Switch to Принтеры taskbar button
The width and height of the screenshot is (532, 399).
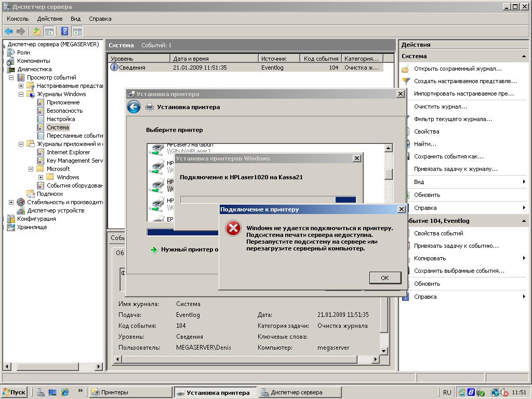coord(130,392)
